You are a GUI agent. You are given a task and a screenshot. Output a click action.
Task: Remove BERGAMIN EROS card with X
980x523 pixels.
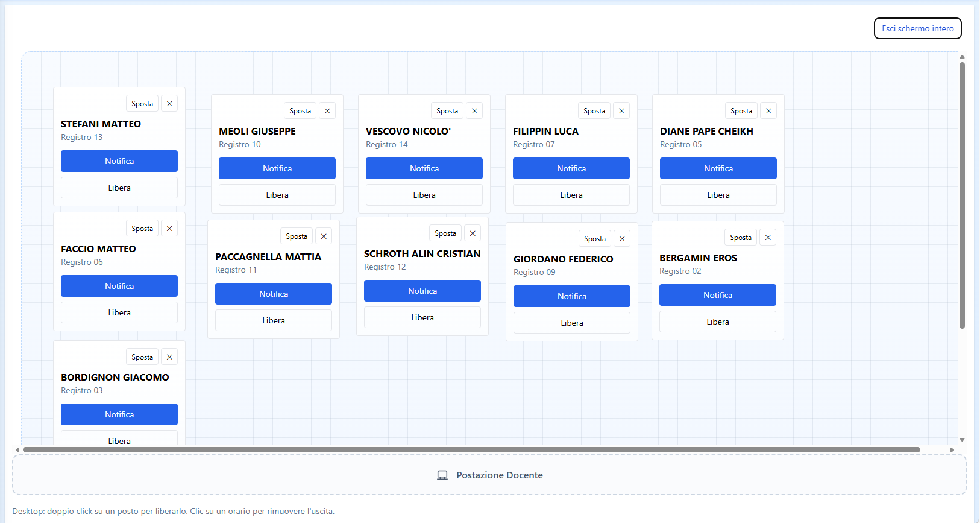click(x=768, y=238)
